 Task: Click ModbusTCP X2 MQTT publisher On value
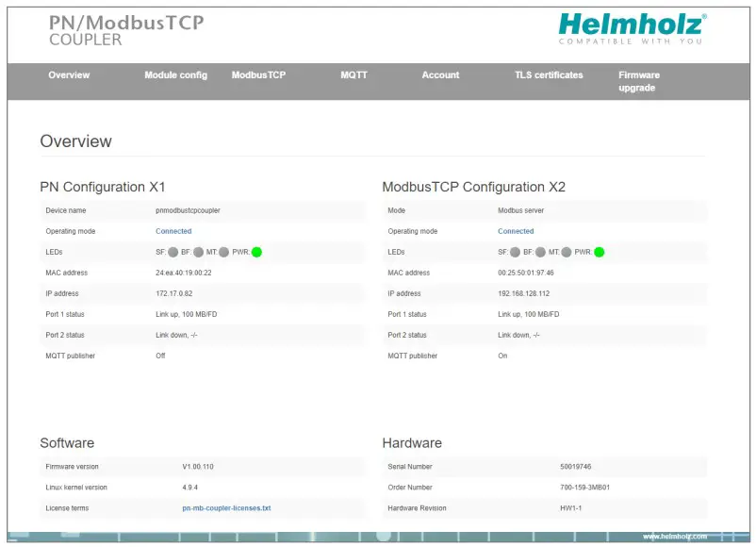click(502, 356)
